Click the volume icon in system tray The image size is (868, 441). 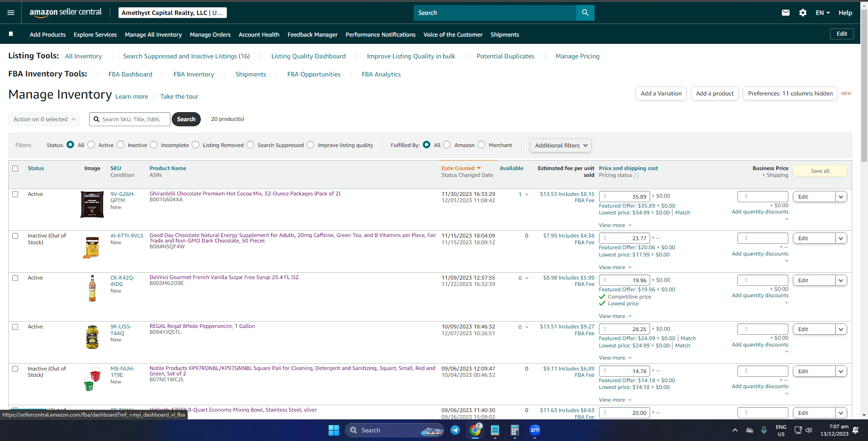coord(809,430)
